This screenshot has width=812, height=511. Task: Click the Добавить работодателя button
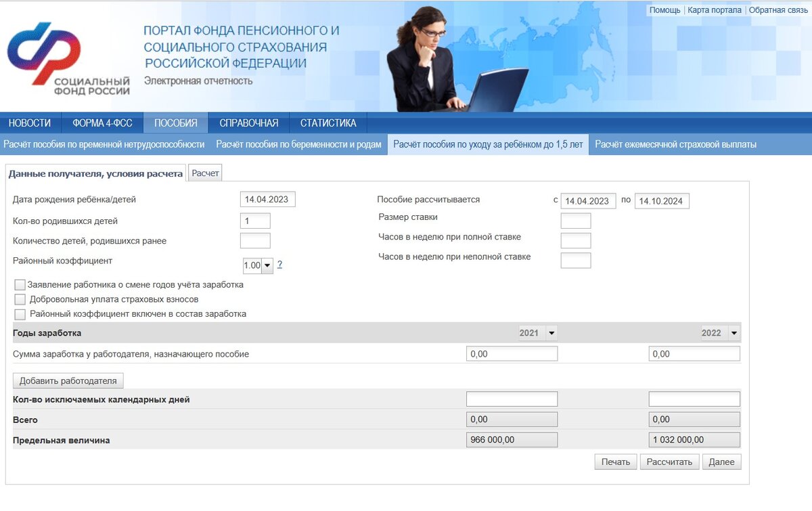pos(68,380)
